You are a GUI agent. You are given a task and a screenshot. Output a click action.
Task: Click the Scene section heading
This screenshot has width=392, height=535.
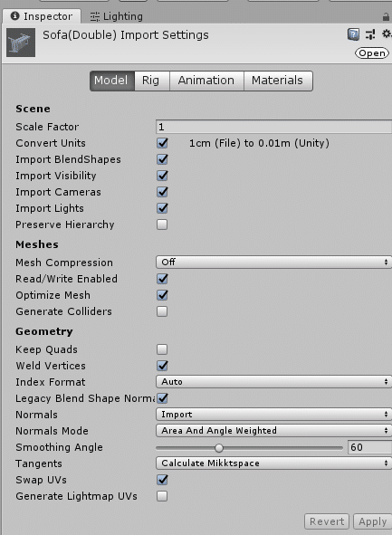(x=33, y=109)
